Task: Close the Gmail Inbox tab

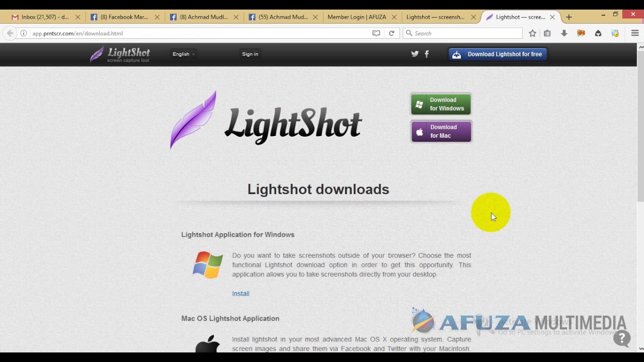Action: pyautogui.click(x=77, y=17)
